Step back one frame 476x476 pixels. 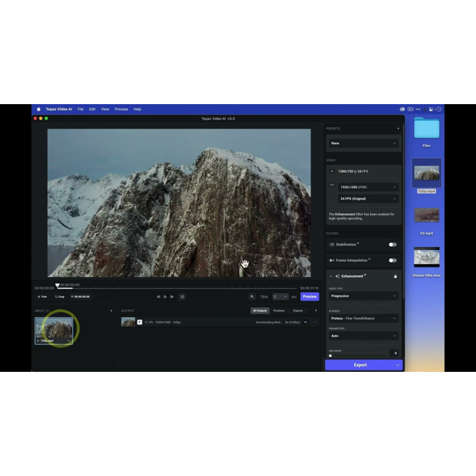coord(158,296)
